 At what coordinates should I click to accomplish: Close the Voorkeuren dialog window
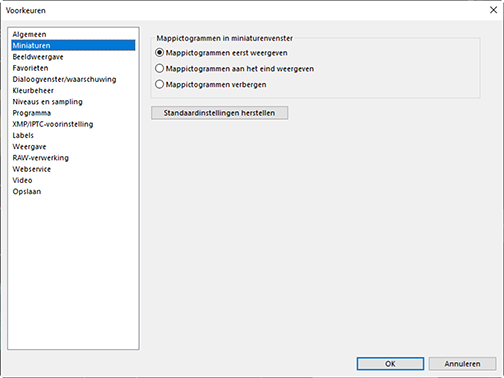(x=493, y=10)
